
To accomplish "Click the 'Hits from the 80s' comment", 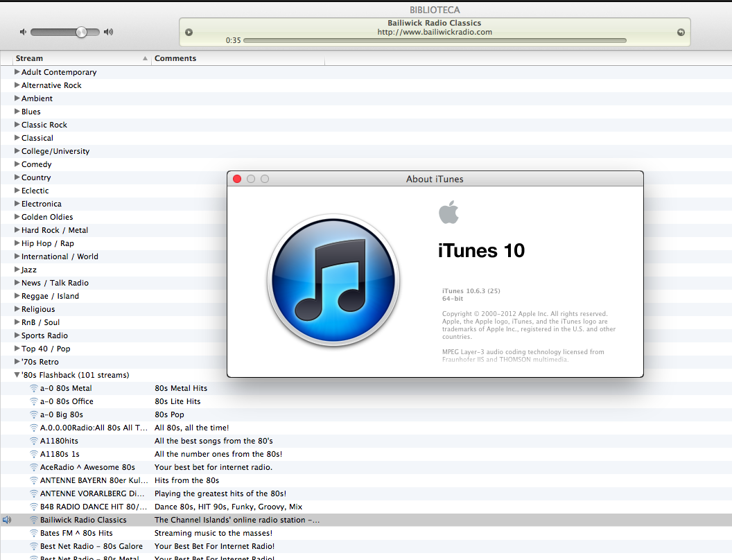I will pyautogui.click(x=186, y=480).
